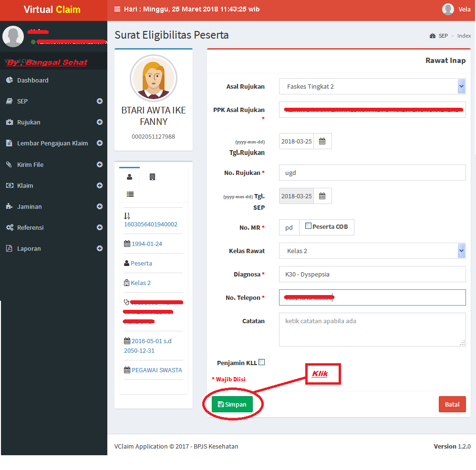The height and width of the screenshot is (470, 476).
Task: Click the Dashboard pie chart icon
Action: pos(10,80)
